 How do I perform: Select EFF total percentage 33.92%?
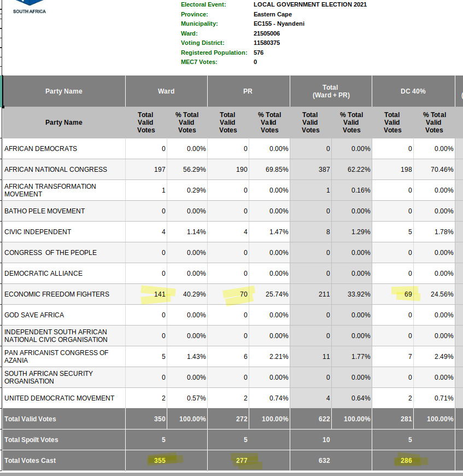(x=359, y=294)
